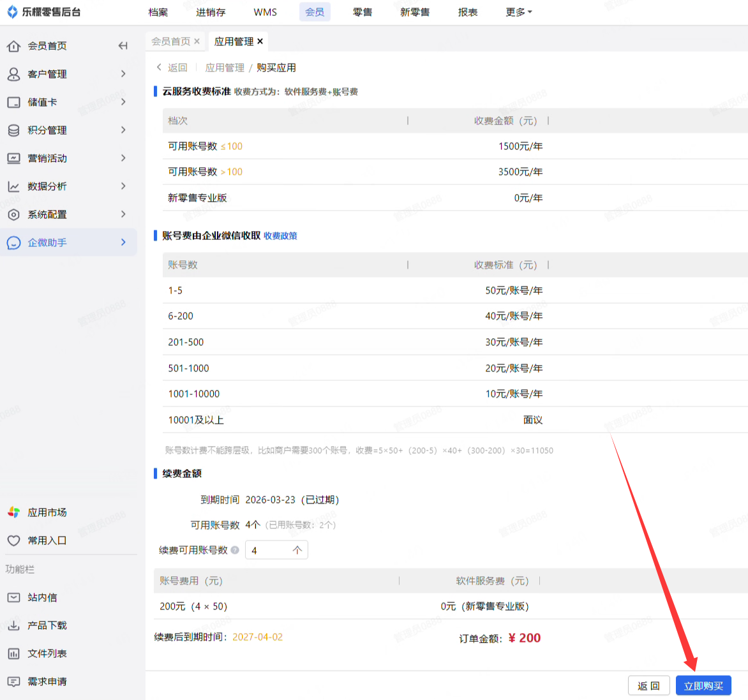Expand the 积分管理 submenu arrow
748x700 pixels.
coord(124,130)
